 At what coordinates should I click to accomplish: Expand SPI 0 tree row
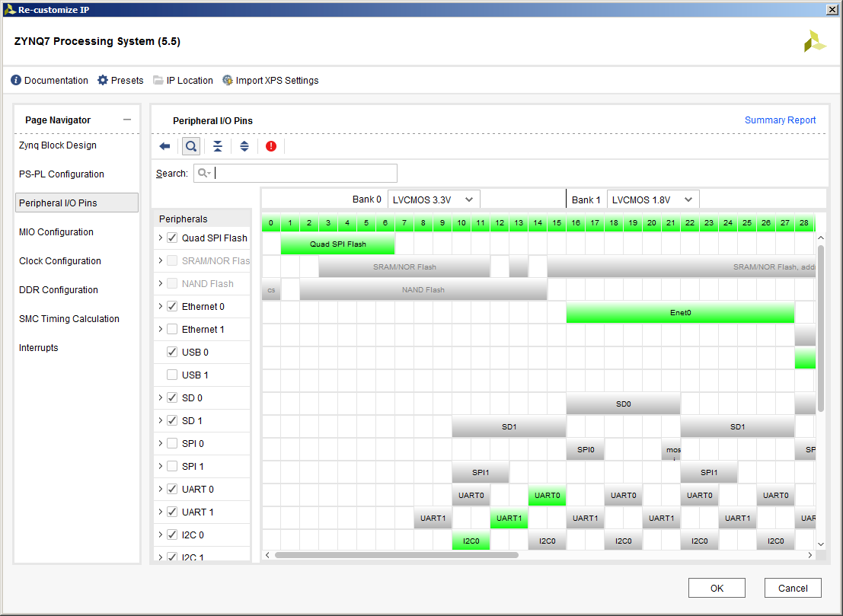point(160,443)
